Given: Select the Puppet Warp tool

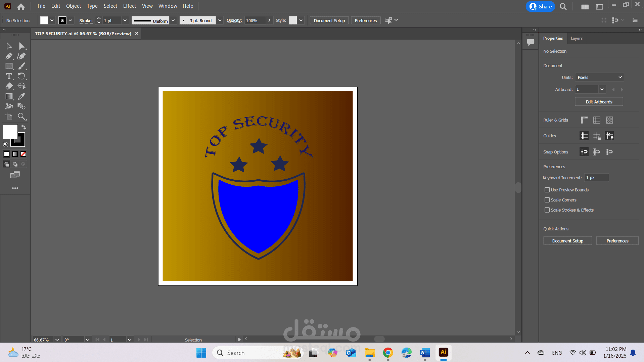Looking at the screenshot, I should pyautogui.click(x=9, y=106).
